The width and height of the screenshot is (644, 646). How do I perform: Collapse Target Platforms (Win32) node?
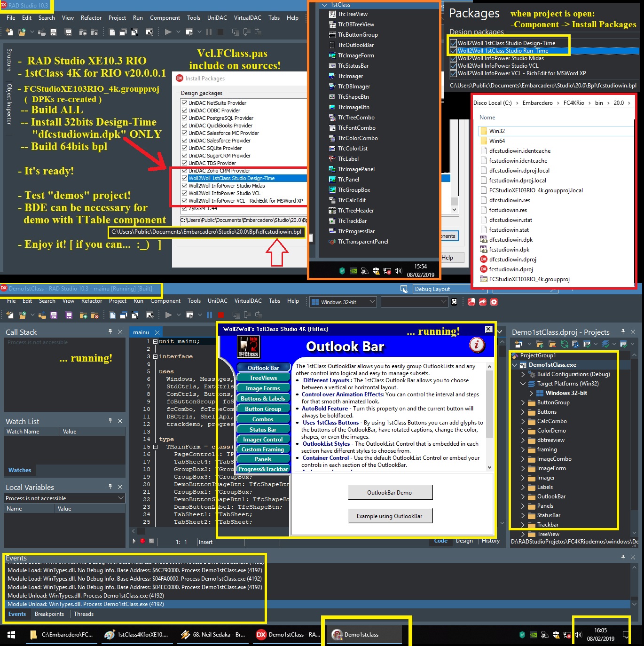523,384
